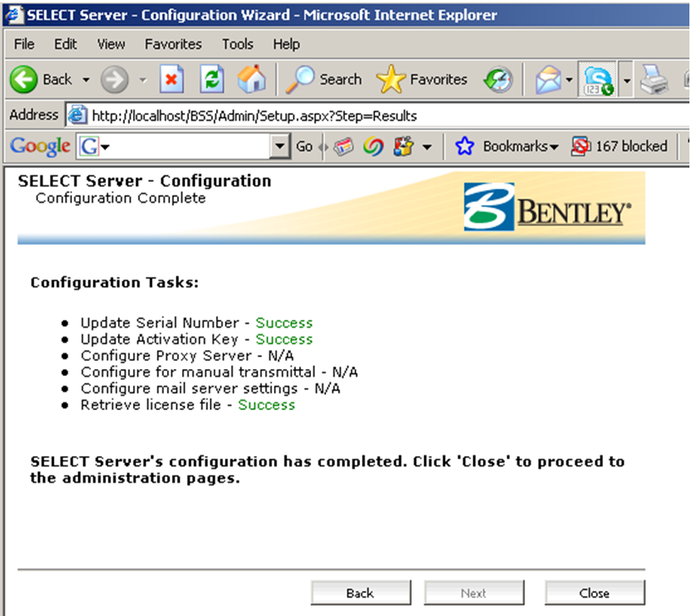Click the Google toolbar card icon
The height and width of the screenshot is (616, 691).
[344, 146]
